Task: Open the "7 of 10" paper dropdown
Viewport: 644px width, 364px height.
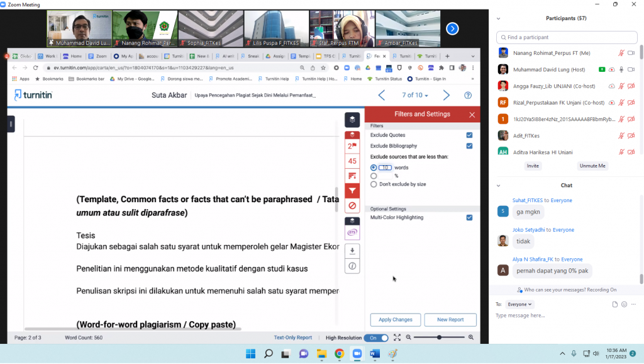Action: pos(415,96)
